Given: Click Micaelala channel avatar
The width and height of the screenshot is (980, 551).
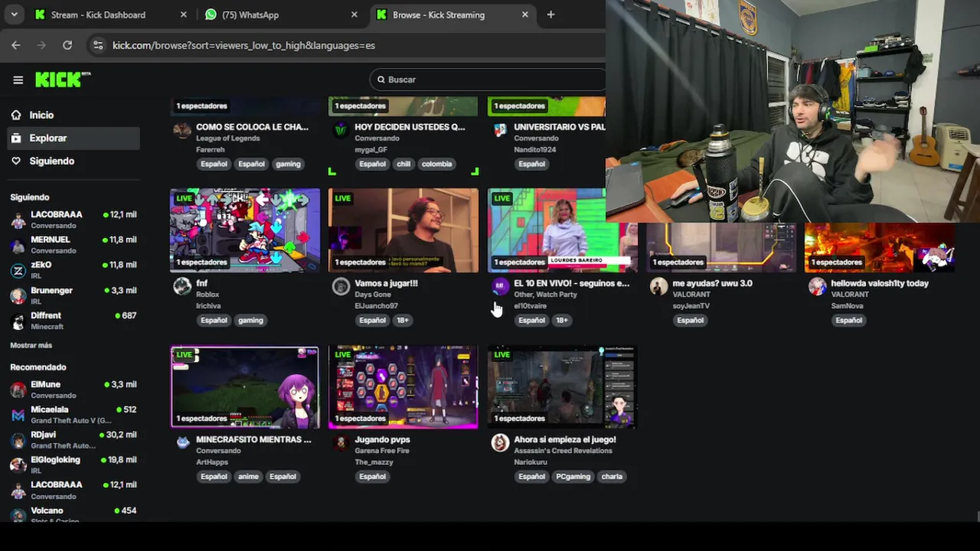Looking at the screenshot, I should click(x=18, y=416).
